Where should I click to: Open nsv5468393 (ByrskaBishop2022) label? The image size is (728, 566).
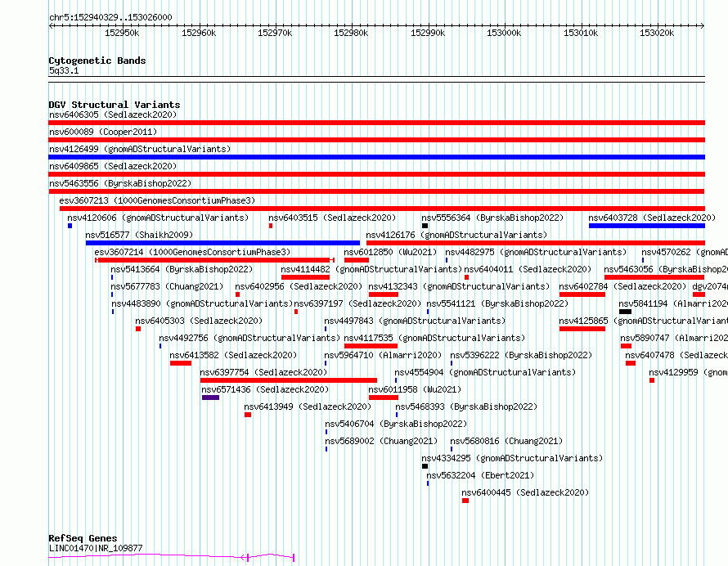(x=466, y=407)
